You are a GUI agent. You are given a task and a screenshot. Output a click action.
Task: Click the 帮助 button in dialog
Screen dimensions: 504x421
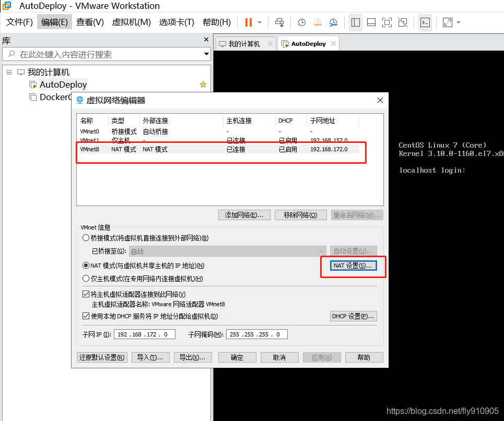coord(364,357)
